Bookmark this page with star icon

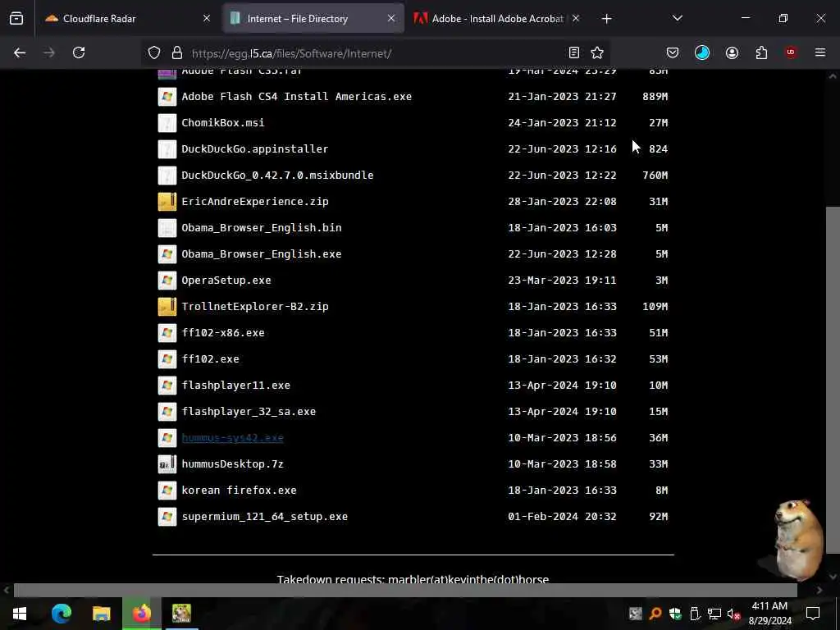(x=597, y=52)
